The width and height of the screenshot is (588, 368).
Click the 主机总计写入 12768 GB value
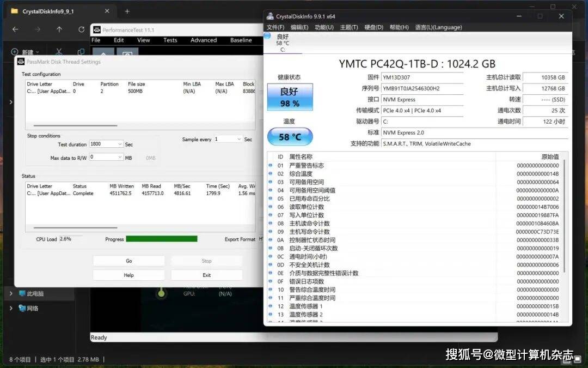(545, 88)
